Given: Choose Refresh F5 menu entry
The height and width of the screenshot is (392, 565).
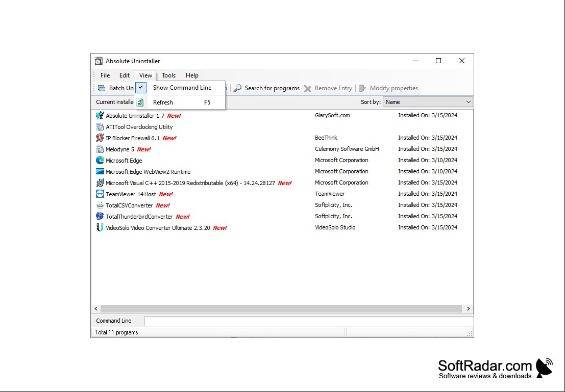Looking at the screenshot, I should pos(180,102).
